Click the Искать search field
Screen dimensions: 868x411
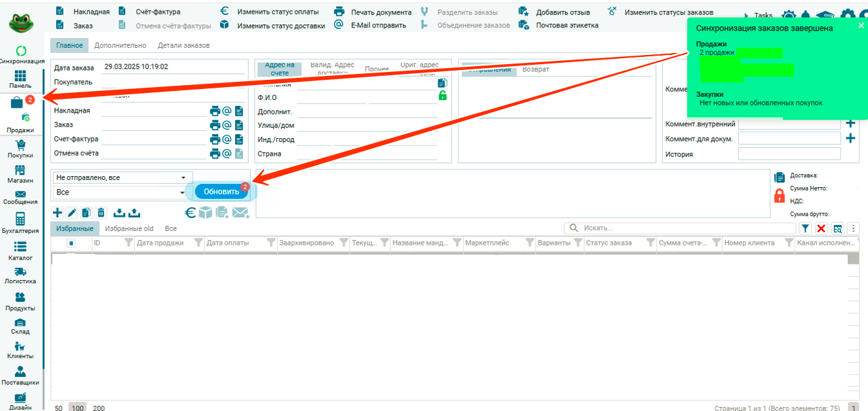point(681,228)
